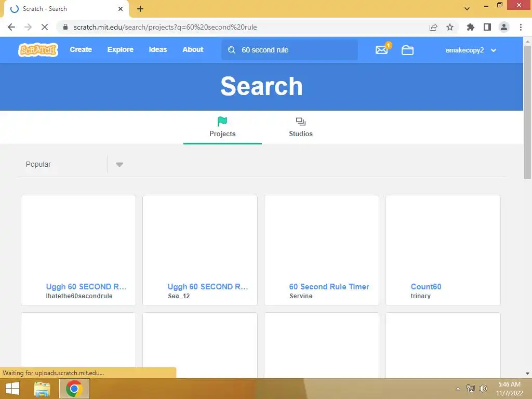532x399 pixels.
Task: Switch to the Projects tab
Action: pyautogui.click(x=222, y=128)
